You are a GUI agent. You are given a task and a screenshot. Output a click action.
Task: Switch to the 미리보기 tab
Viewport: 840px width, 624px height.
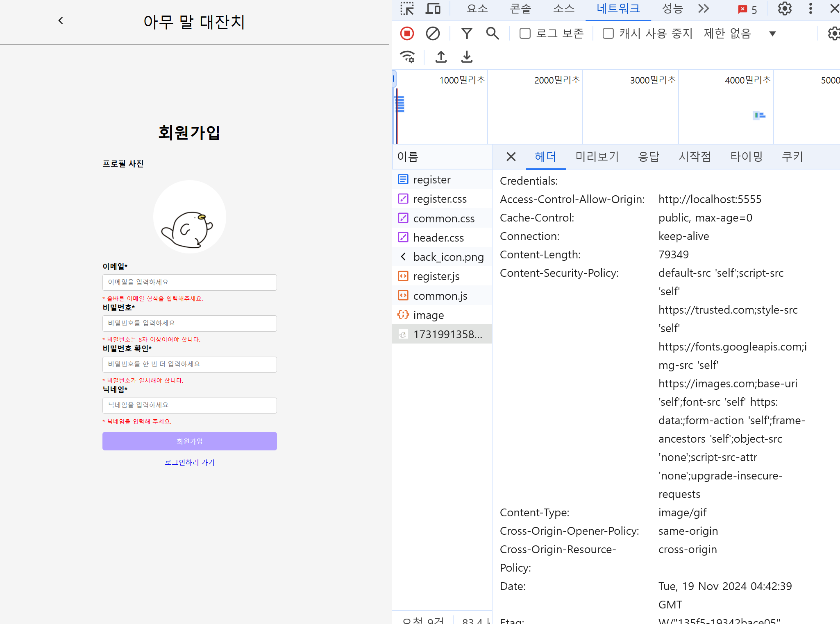597,157
